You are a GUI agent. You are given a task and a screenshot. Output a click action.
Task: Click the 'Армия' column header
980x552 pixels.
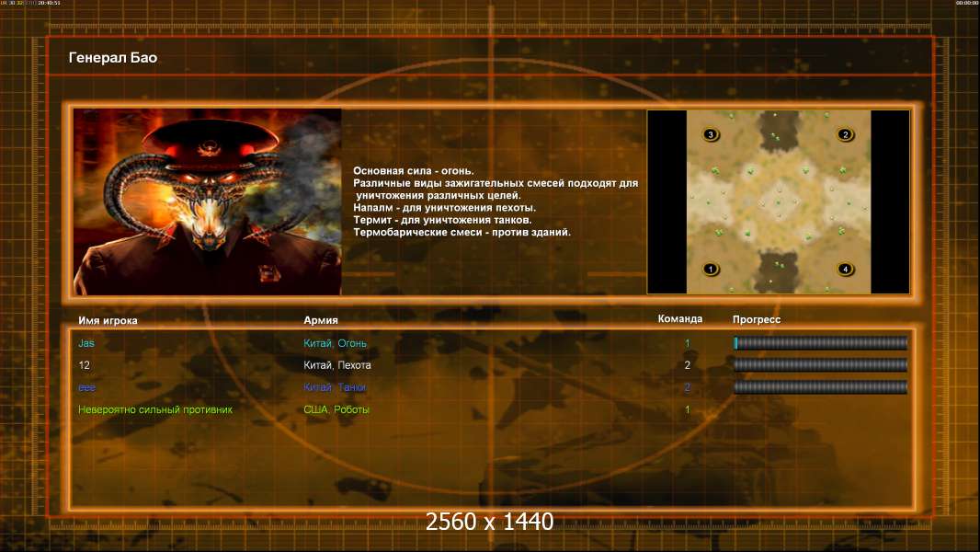click(321, 319)
